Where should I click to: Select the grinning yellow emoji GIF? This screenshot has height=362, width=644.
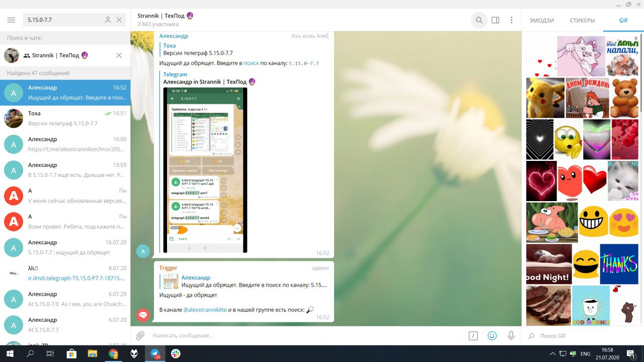point(593,222)
